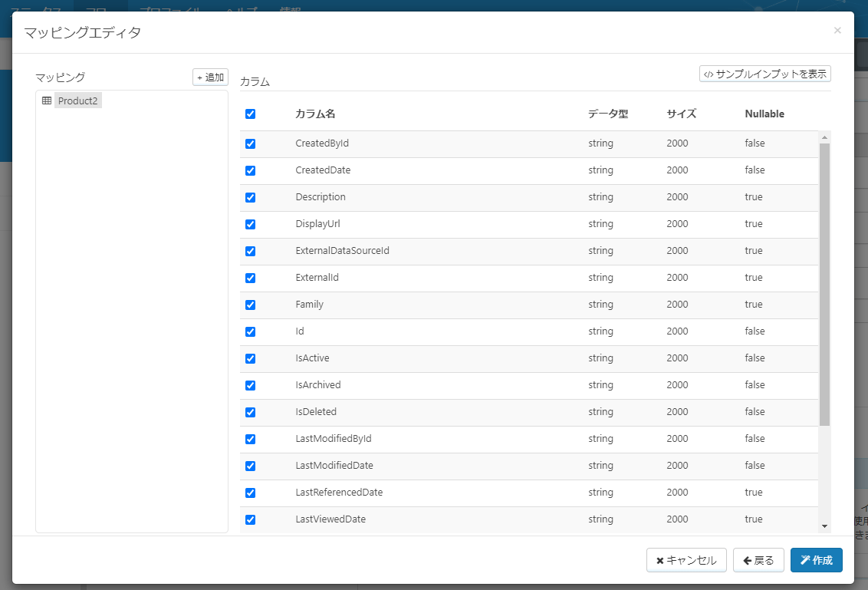
Task: Click the true value in DisplayUrl row
Action: (x=754, y=224)
